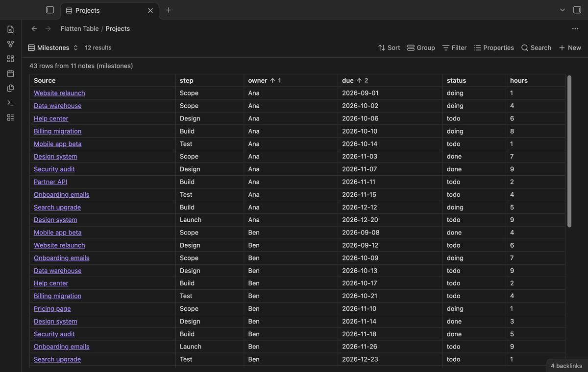Open Search upgrade link due 2026-12-12
The image size is (588, 372).
pyautogui.click(x=57, y=207)
